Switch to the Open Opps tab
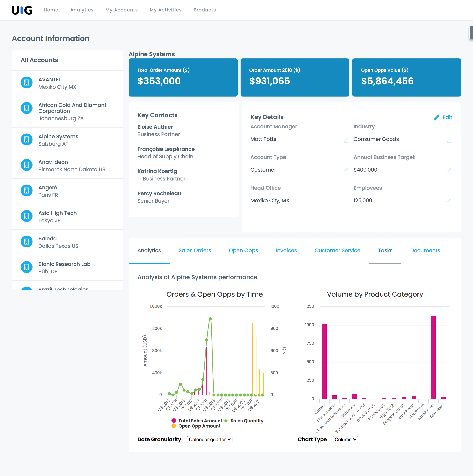473x476 pixels. tap(243, 251)
